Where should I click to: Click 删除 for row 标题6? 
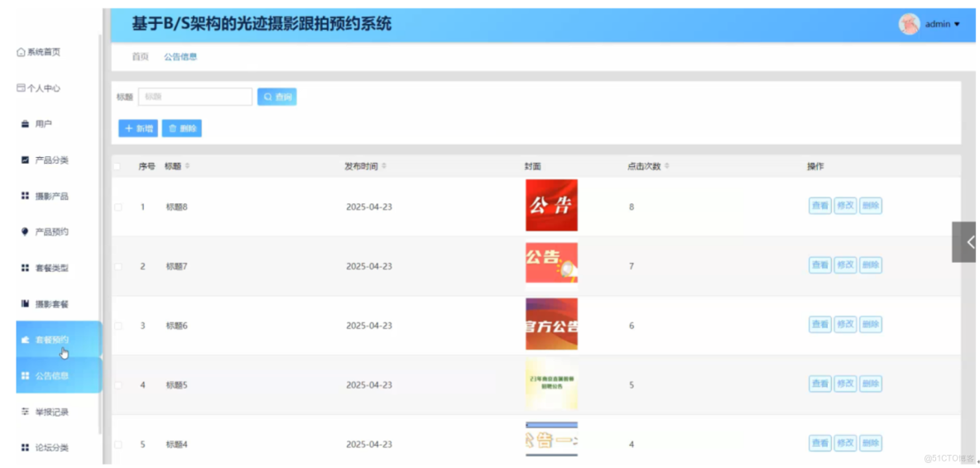click(871, 324)
